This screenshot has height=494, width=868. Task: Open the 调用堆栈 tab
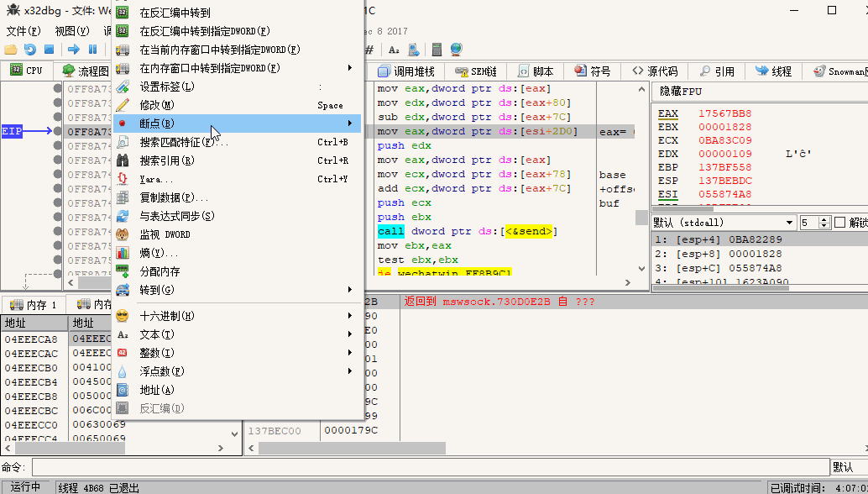[406, 71]
